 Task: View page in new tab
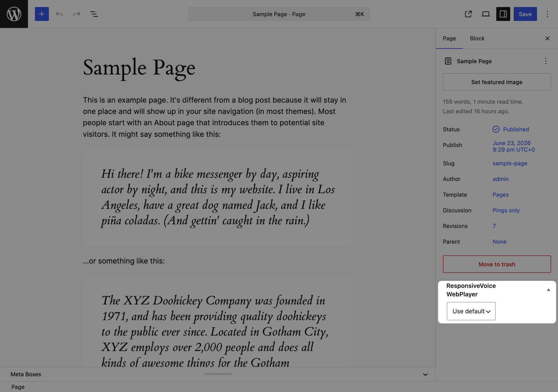[x=468, y=14]
